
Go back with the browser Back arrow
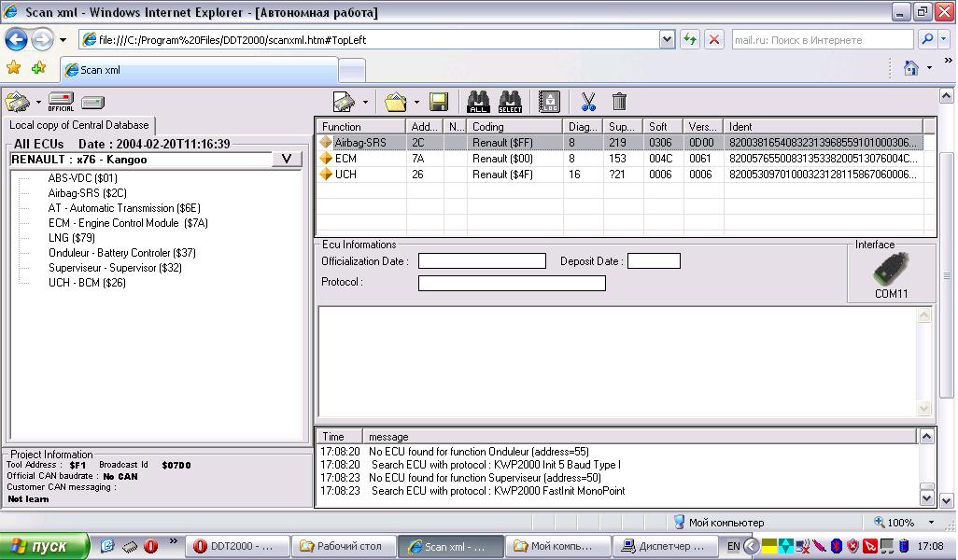16,40
